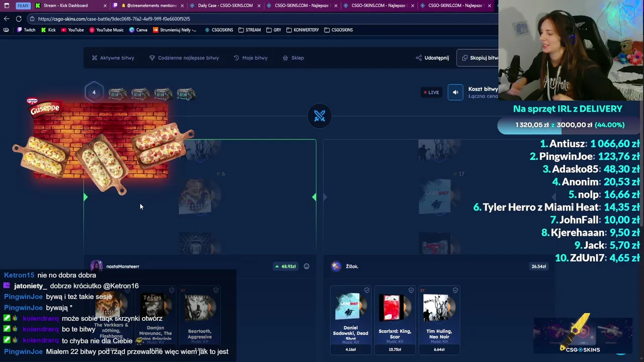
Task: Click the LIVE status badge
Action: click(431, 93)
